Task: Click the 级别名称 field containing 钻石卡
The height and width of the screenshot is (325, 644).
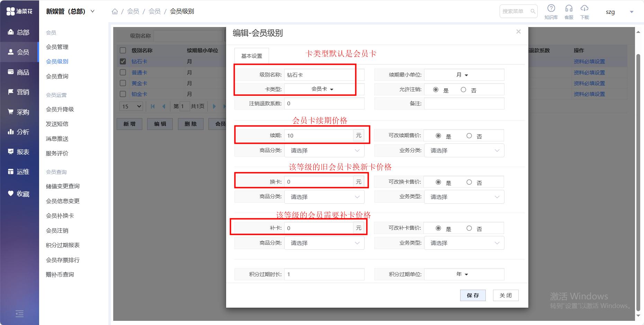Action: coord(324,75)
